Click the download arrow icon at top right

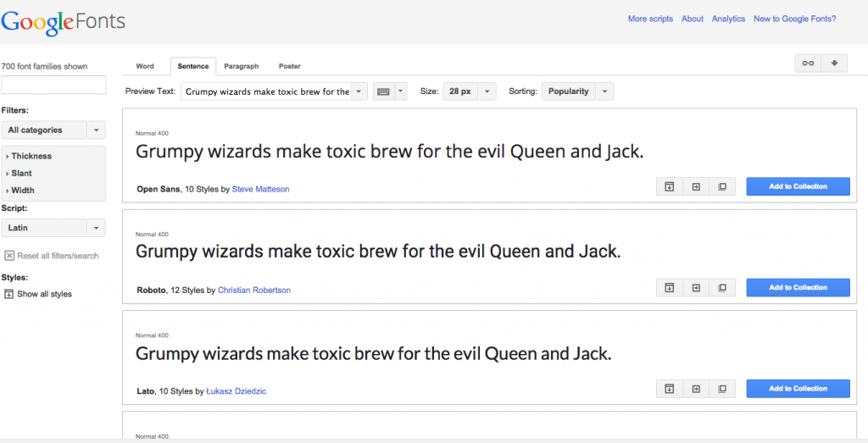pos(834,64)
